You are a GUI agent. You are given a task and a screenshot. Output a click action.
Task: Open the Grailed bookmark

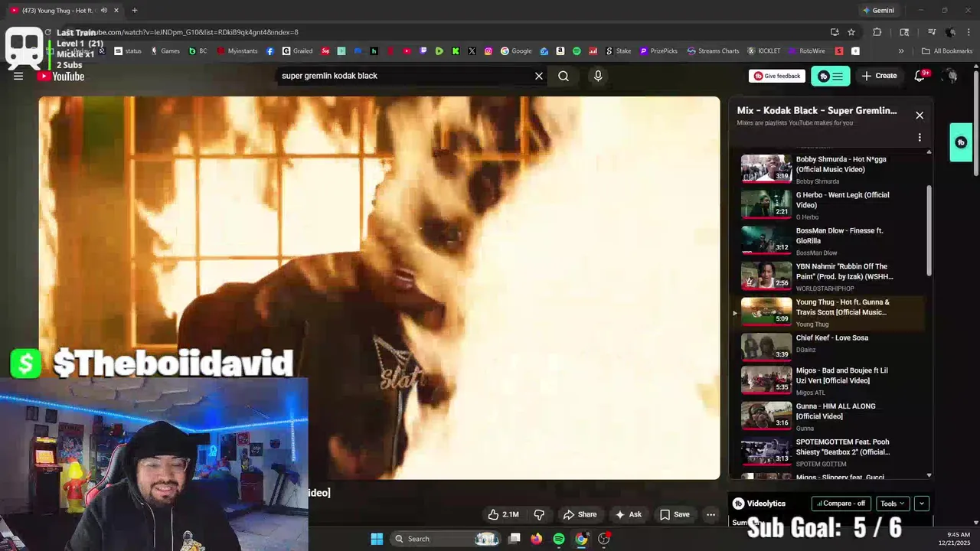tap(297, 51)
